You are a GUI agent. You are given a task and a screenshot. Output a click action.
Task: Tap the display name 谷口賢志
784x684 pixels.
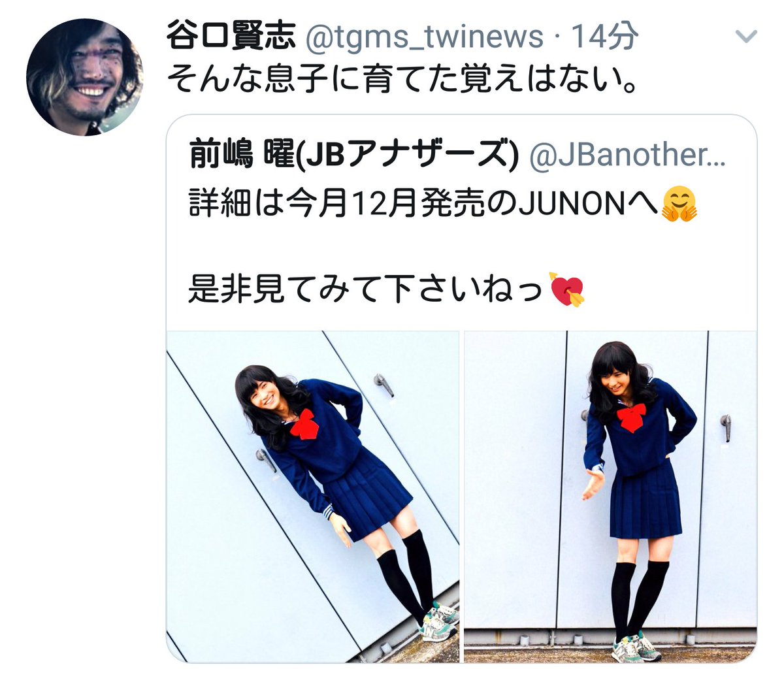231,35
